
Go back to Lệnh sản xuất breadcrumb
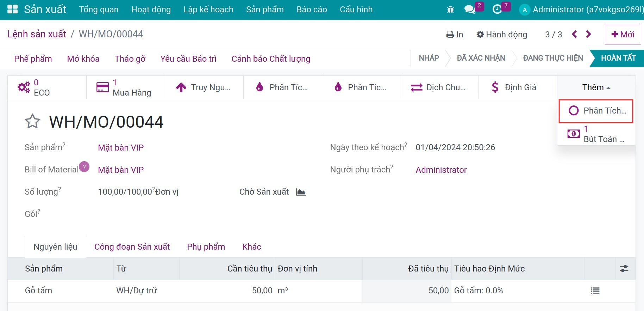coord(37,34)
